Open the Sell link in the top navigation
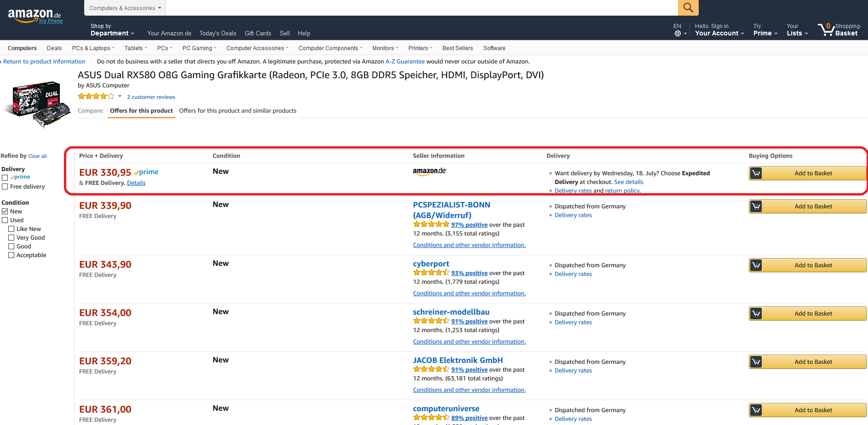Viewport: 868px width, 425px height. (285, 34)
